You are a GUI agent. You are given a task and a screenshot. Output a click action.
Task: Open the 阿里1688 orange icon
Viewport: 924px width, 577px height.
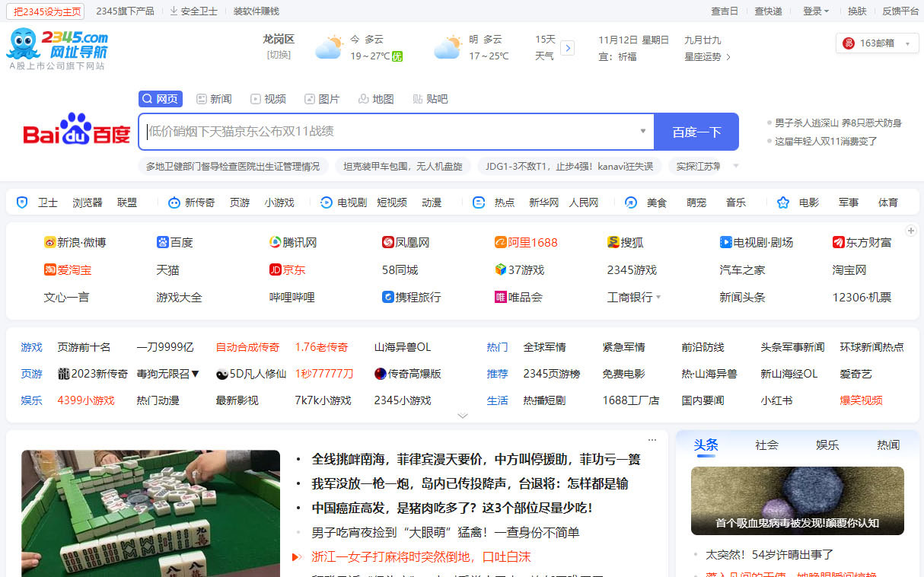click(500, 242)
